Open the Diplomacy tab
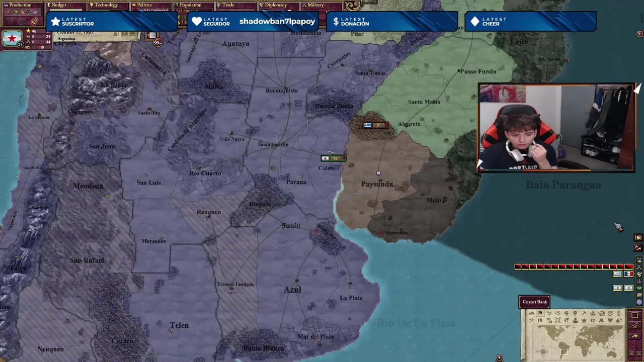 pyautogui.click(x=276, y=5)
